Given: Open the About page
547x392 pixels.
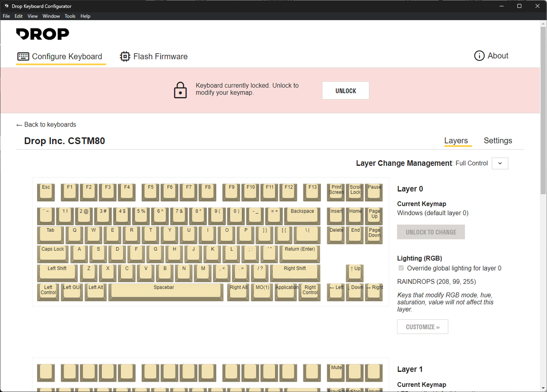Looking at the screenshot, I should 491,56.
